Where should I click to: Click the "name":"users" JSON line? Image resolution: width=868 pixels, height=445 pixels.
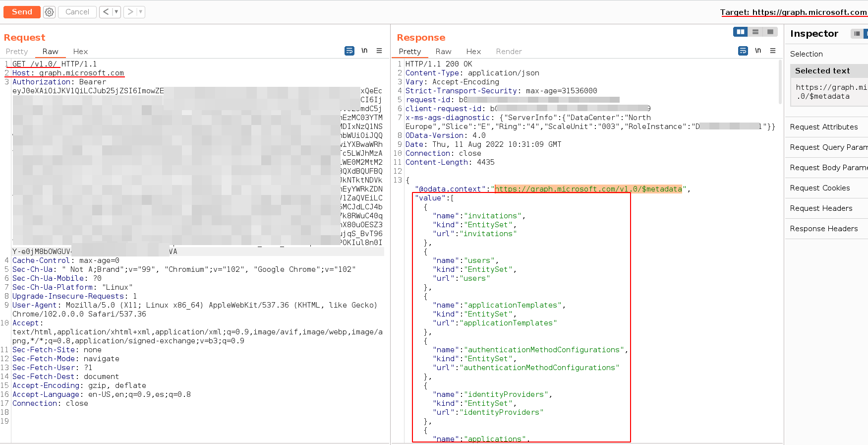tap(465, 260)
